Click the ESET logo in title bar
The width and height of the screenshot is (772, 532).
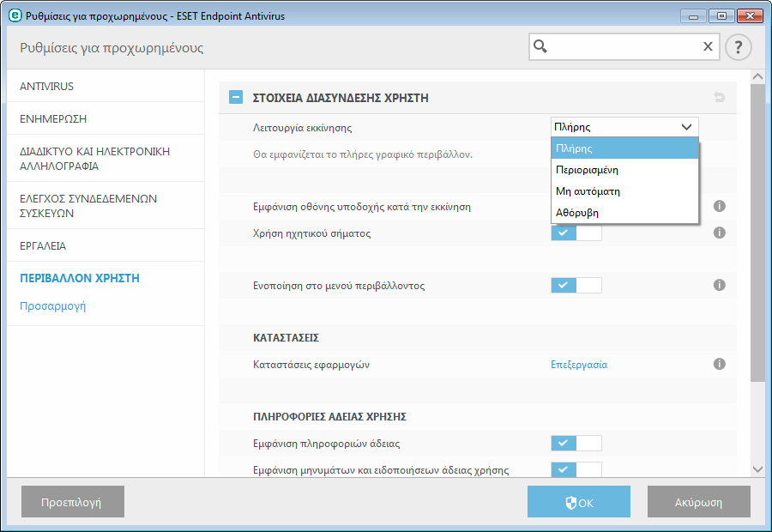[x=15, y=15]
